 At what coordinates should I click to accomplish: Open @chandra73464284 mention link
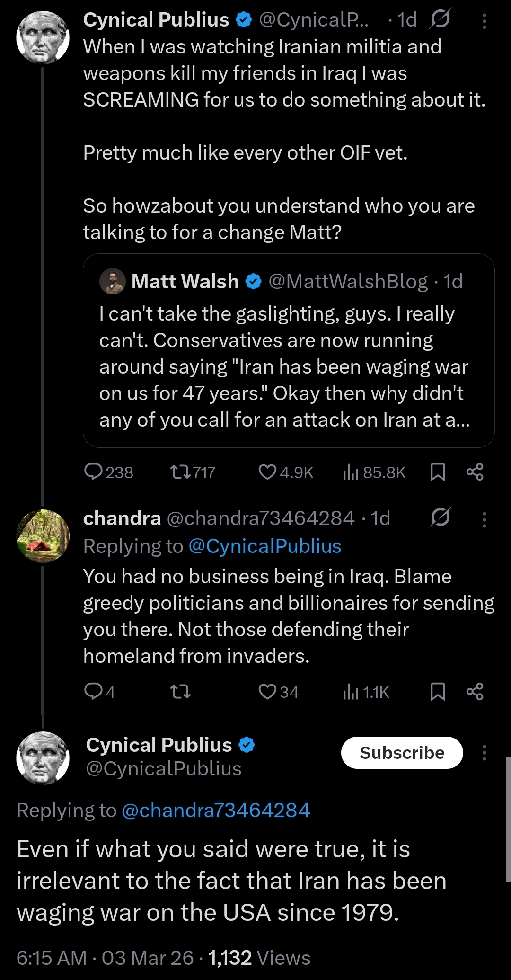216,810
